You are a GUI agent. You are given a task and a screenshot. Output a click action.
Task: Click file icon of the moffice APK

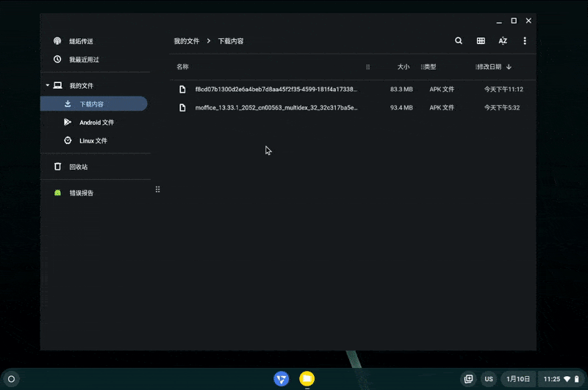(x=182, y=107)
